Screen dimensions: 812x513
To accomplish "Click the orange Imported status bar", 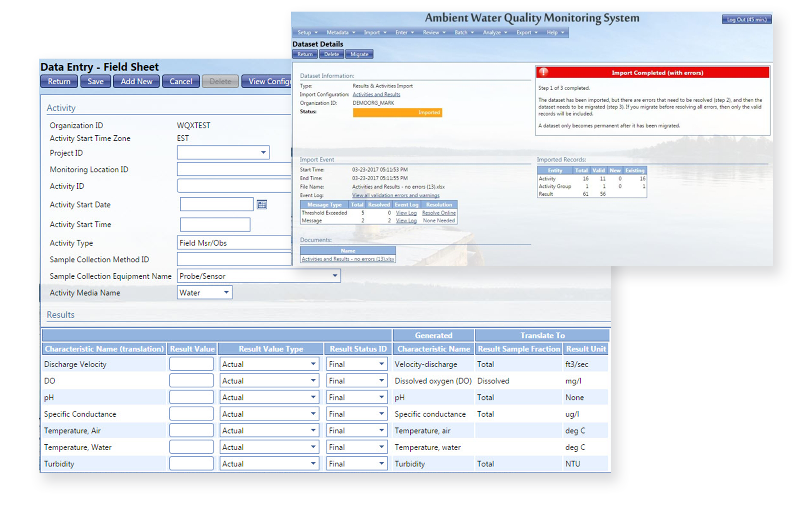I will click(x=397, y=113).
